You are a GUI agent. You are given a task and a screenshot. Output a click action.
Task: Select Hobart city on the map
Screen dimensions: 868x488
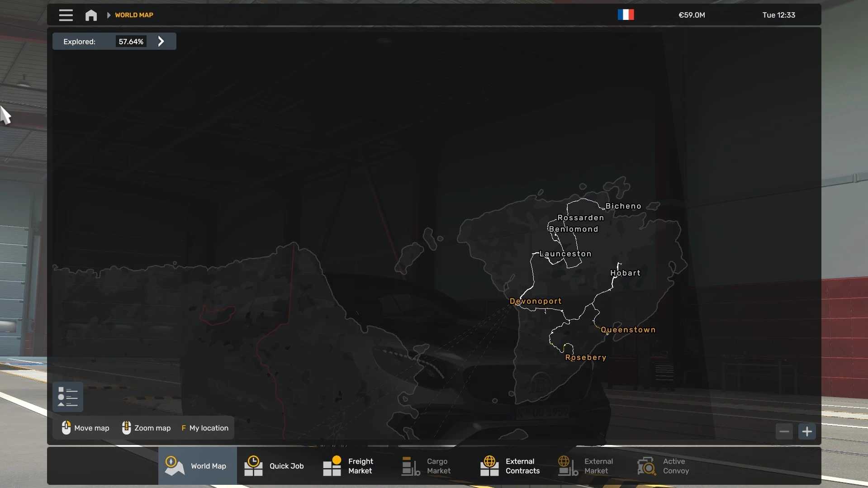(x=625, y=273)
